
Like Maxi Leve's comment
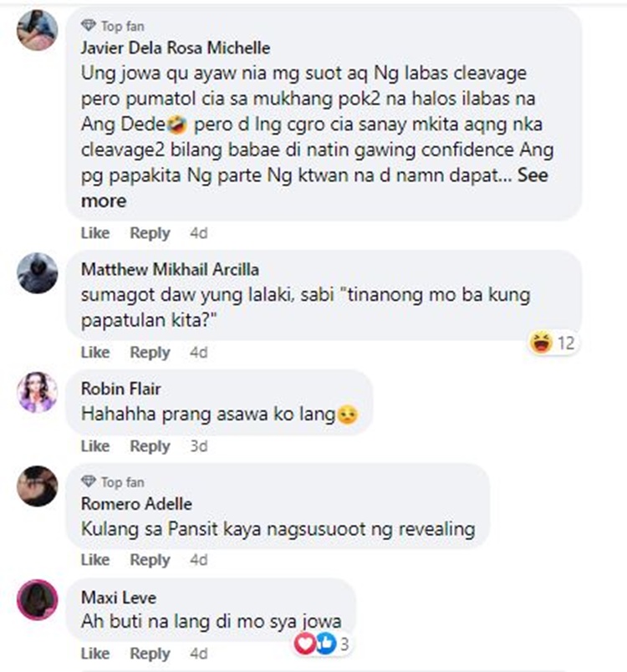coord(95,653)
